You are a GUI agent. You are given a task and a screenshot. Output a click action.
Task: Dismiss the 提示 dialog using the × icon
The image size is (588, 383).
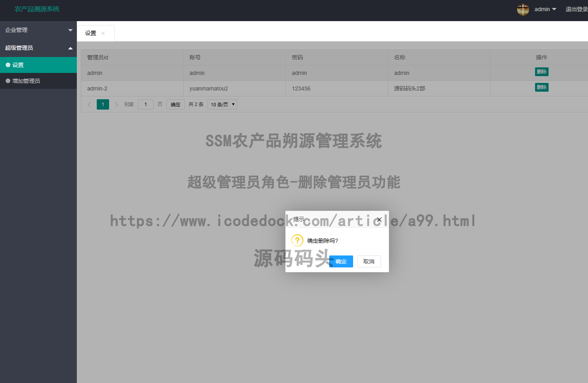click(379, 220)
